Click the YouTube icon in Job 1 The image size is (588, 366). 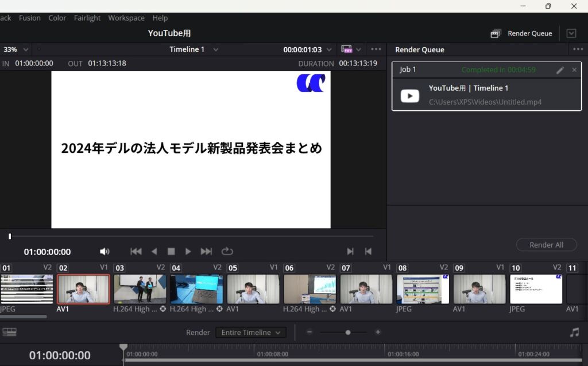coord(409,96)
